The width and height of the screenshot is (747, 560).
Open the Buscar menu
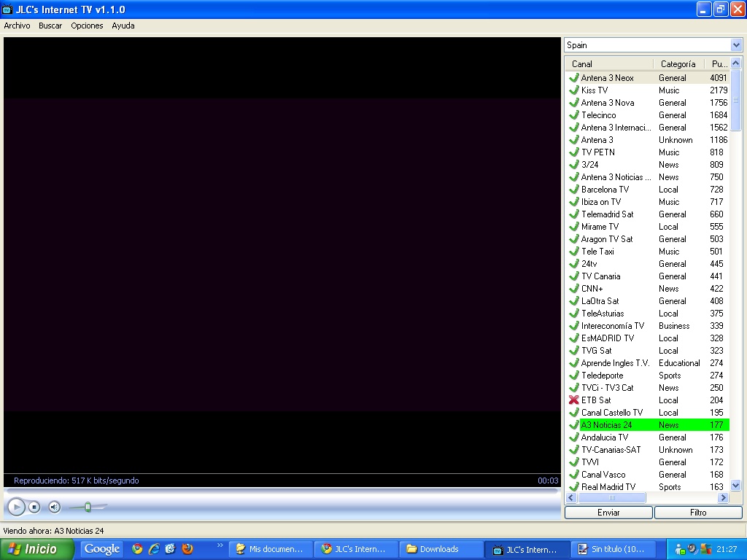(x=50, y=26)
